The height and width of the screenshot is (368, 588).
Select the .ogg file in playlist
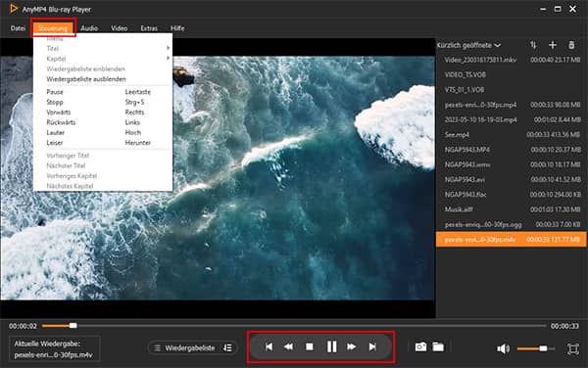[x=512, y=225]
